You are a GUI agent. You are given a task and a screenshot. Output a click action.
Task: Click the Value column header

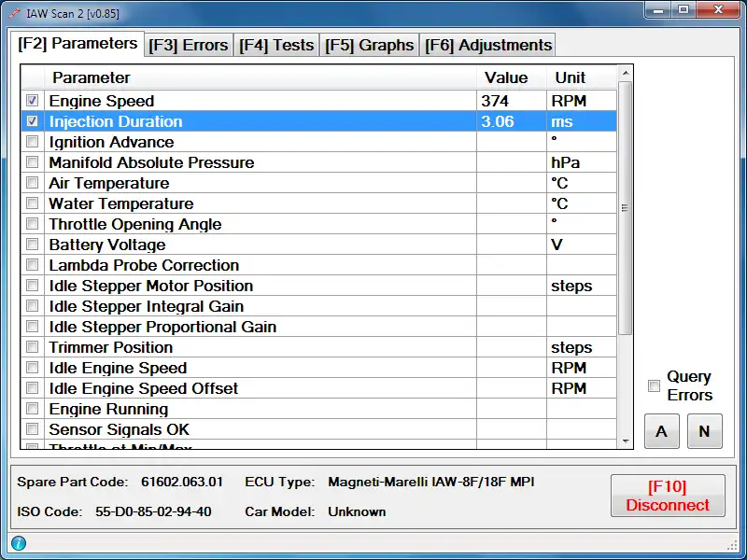(x=512, y=77)
